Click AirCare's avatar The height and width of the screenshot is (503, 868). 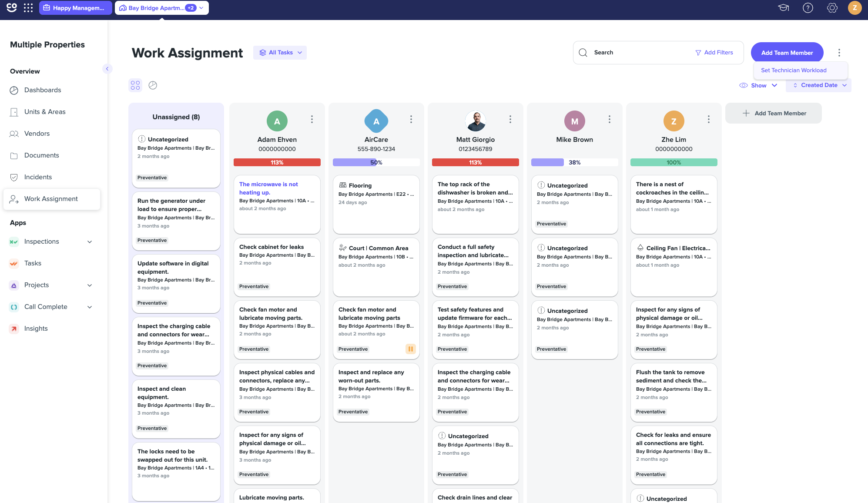(x=376, y=121)
